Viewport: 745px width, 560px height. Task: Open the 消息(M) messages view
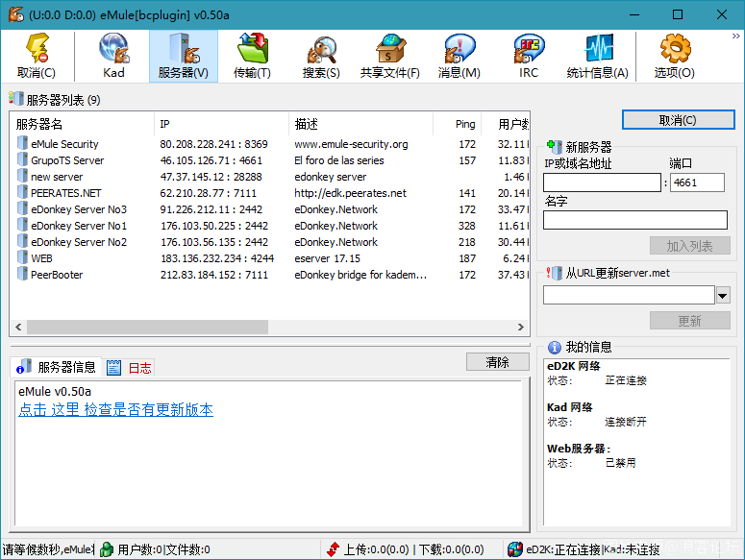[x=459, y=56]
